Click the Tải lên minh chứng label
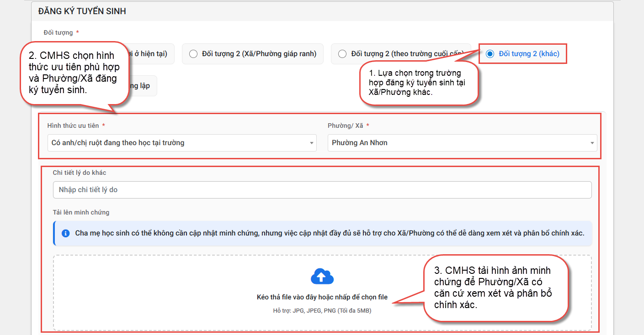The height and width of the screenshot is (335, 644). (81, 212)
